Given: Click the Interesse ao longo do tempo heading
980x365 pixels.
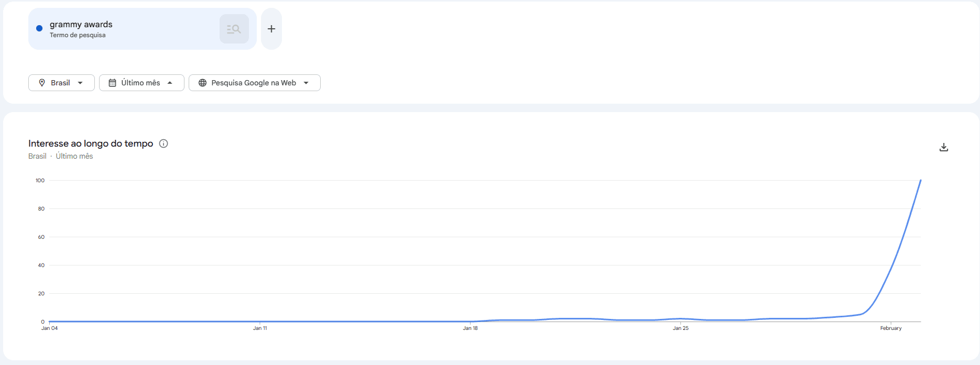Looking at the screenshot, I should (91, 143).
